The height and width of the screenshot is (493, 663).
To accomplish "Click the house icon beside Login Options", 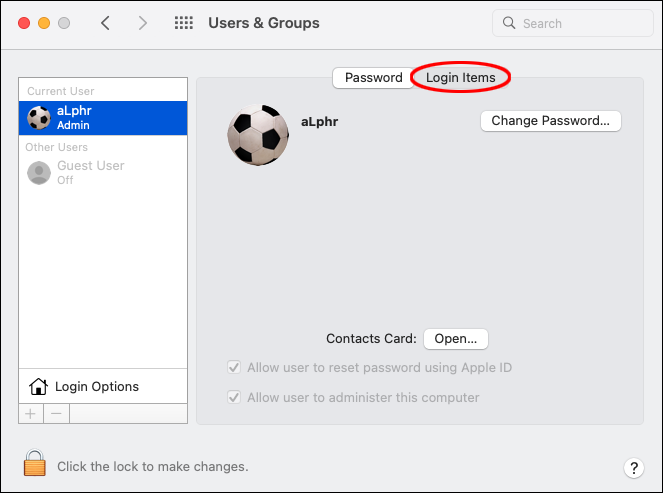I will 38,386.
